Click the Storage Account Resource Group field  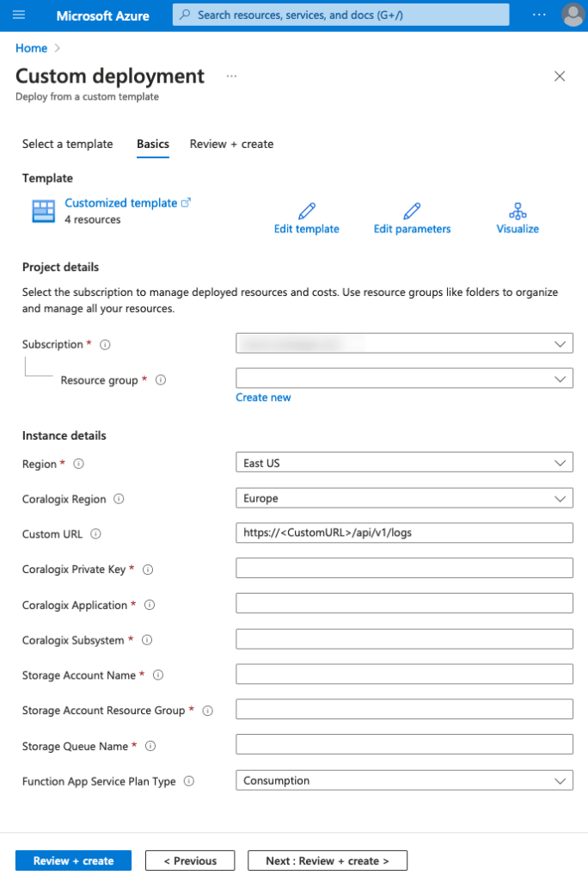404,709
